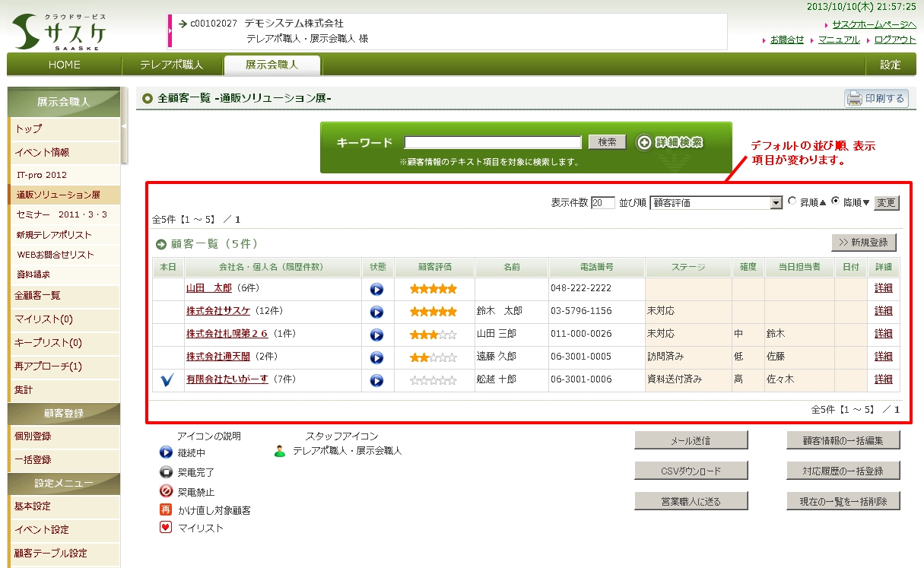The height and width of the screenshot is (568, 924).
Task: Click the three-star rating of 株式会社札幌第２６
Action: point(433,335)
